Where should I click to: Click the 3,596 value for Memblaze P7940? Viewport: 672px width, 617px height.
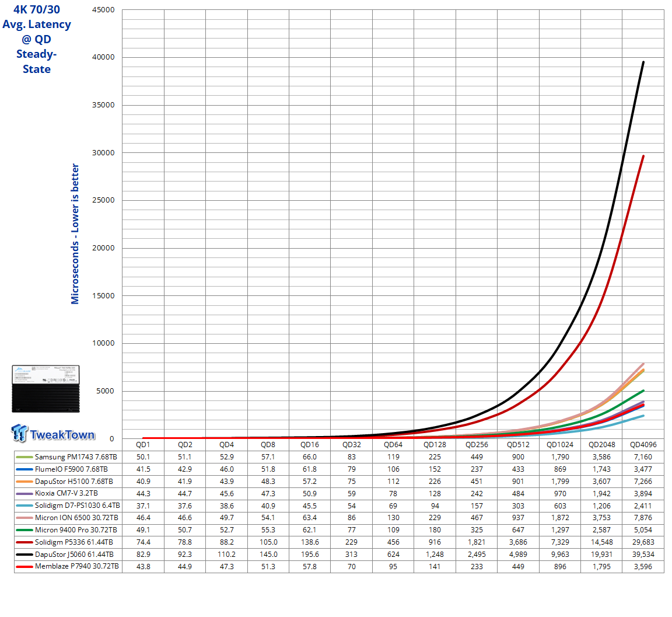(x=643, y=566)
